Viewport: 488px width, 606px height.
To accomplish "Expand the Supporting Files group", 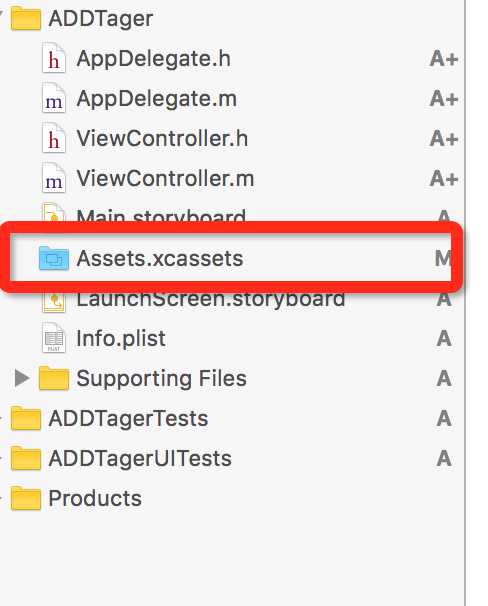I will tap(22, 378).
